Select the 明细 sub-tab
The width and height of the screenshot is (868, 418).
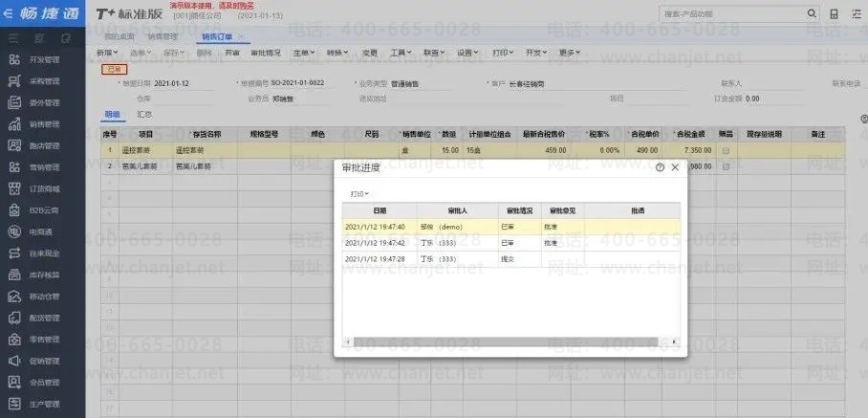[x=113, y=115]
